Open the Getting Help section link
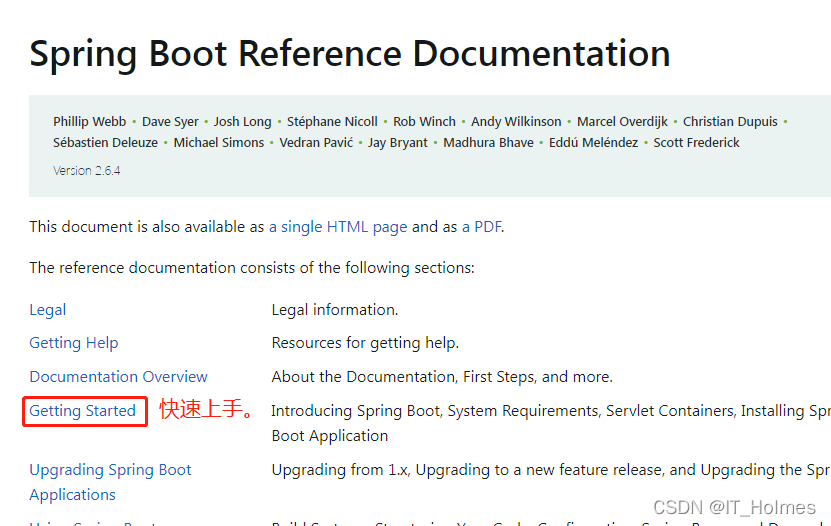831x526 pixels. 74,343
